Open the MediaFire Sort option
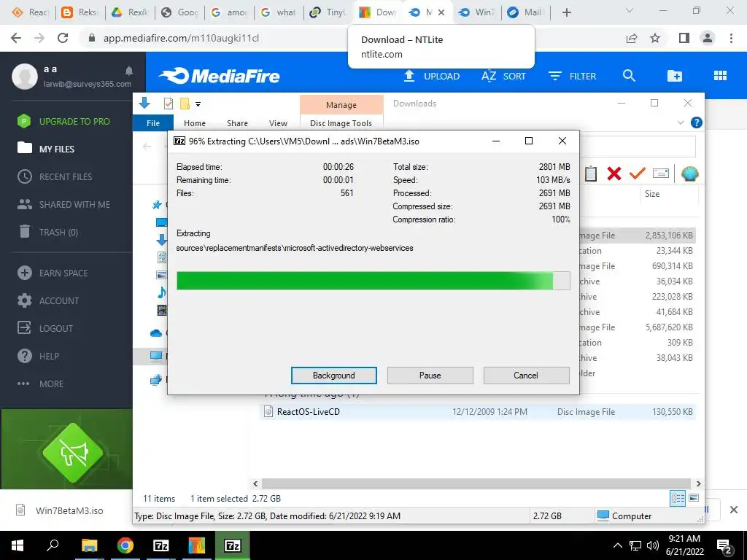747x560 pixels. [503, 76]
